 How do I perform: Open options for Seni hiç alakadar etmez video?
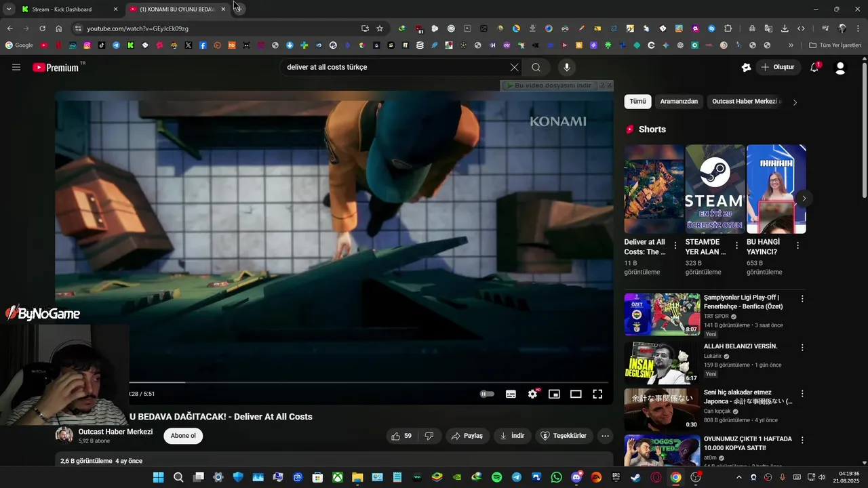[x=802, y=394]
